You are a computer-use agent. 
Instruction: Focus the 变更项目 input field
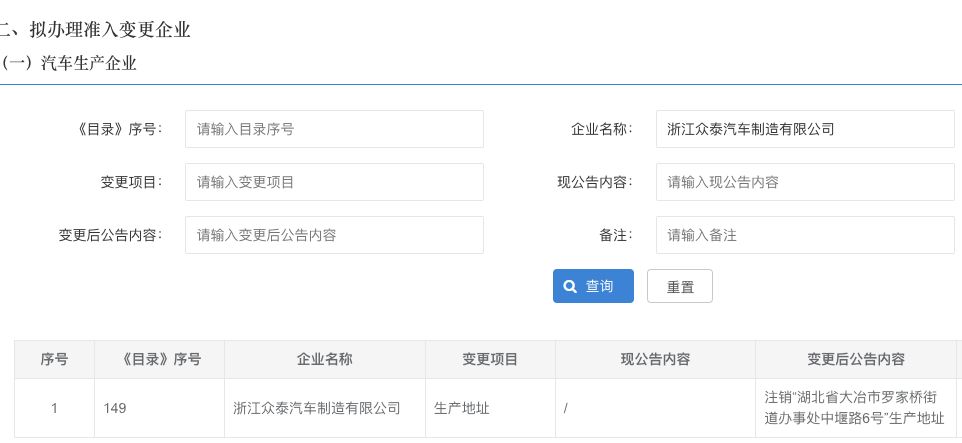point(334,182)
